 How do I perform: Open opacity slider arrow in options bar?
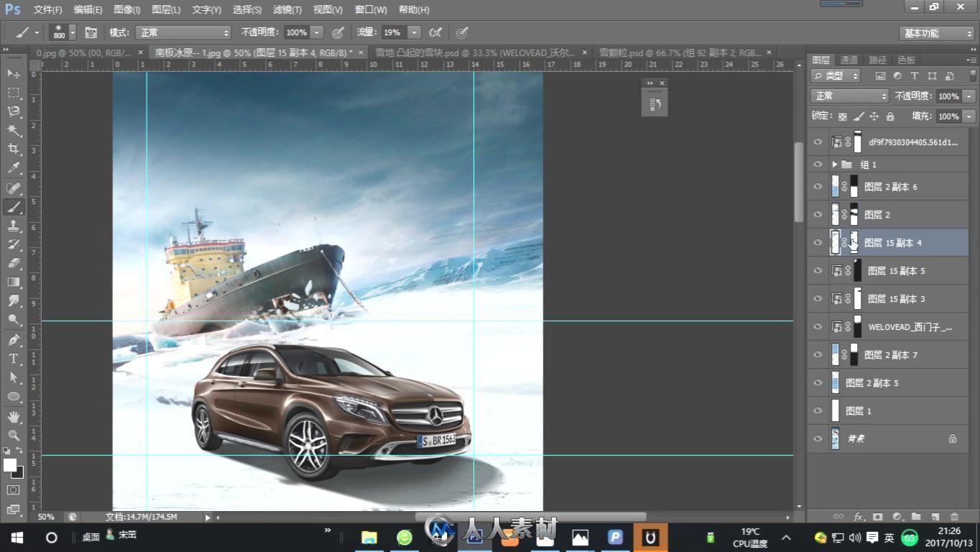click(x=317, y=32)
